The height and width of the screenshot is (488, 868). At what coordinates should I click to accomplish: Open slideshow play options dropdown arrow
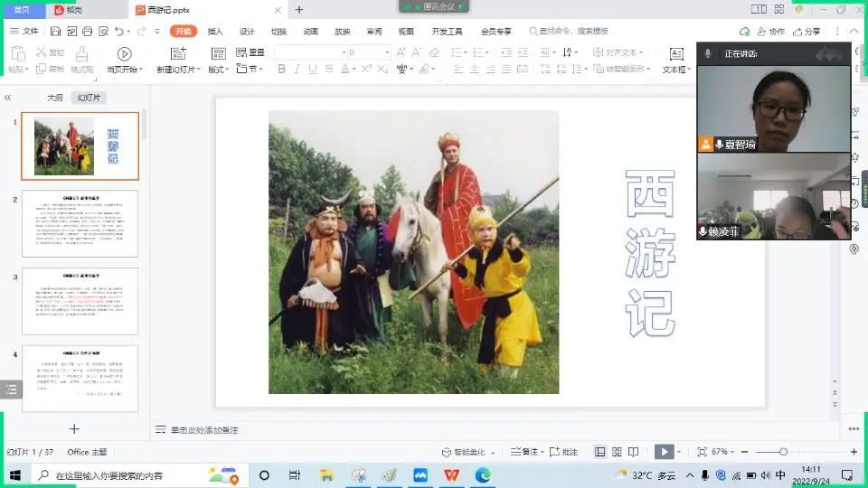(x=679, y=452)
